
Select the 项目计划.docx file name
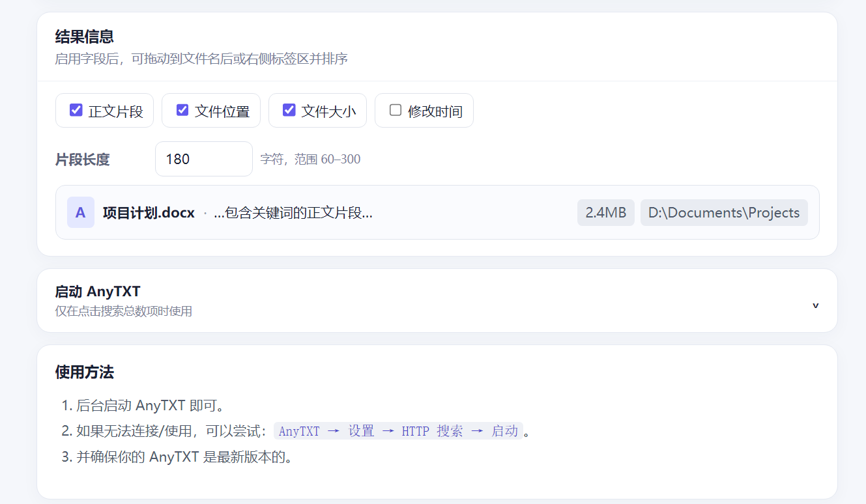tap(149, 213)
